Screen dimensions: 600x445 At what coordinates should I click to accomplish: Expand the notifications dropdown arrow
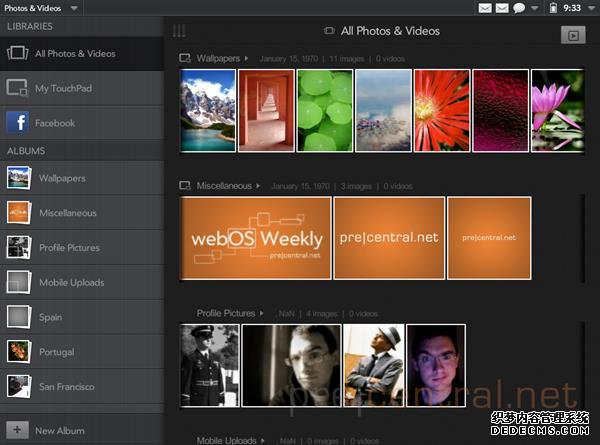[535, 8]
